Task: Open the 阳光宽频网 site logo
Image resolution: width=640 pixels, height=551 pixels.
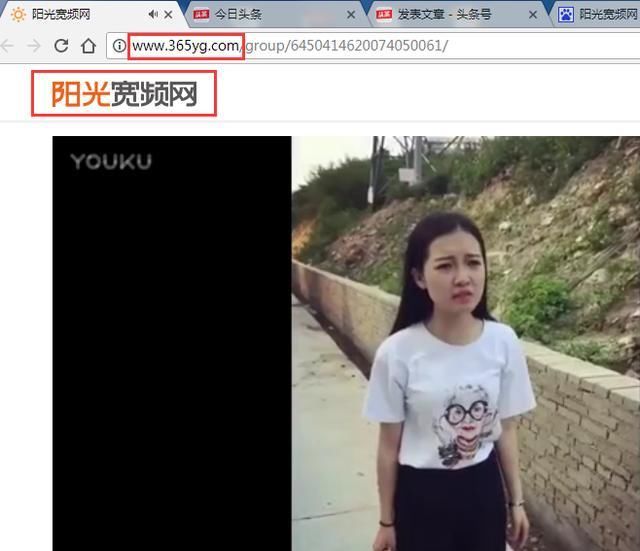Action: (124, 93)
